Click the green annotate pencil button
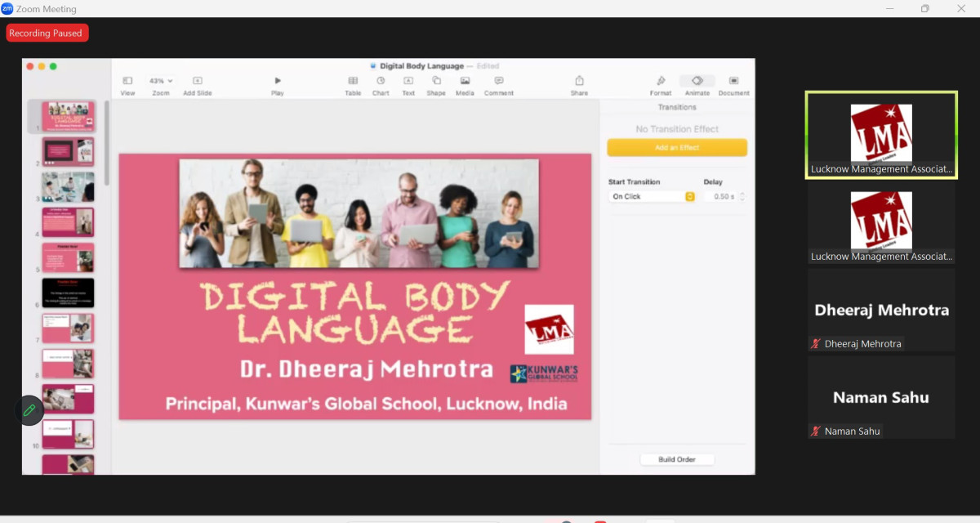This screenshot has width=980, height=523. coord(29,410)
